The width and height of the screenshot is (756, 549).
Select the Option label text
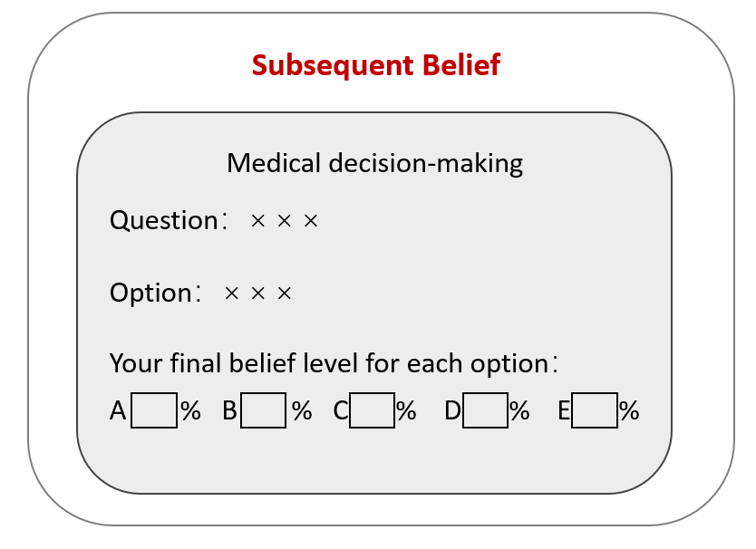pos(150,293)
